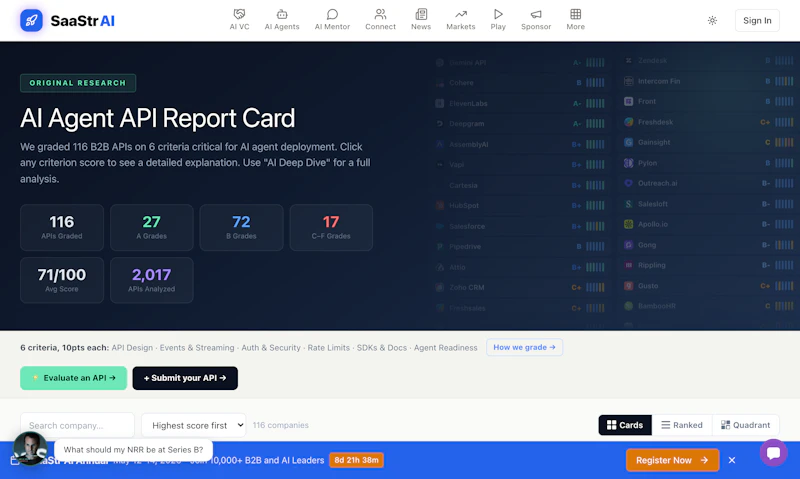Open the chat bubble widget
This screenshot has height=479, width=800.
coord(773,452)
